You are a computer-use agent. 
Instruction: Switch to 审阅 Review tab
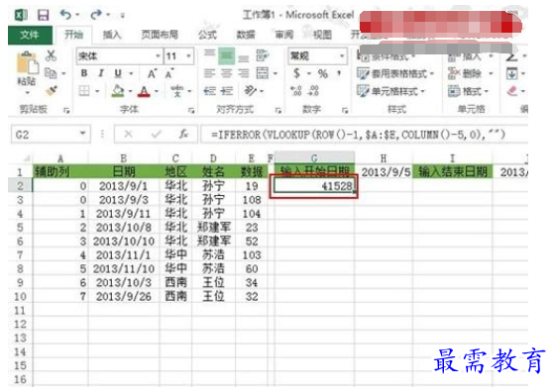[284, 35]
